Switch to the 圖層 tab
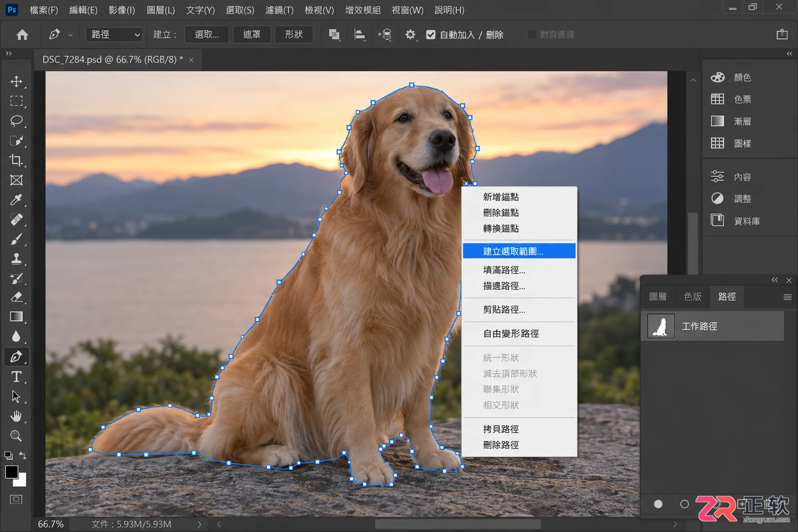The image size is (798, 532). point(658,296)
